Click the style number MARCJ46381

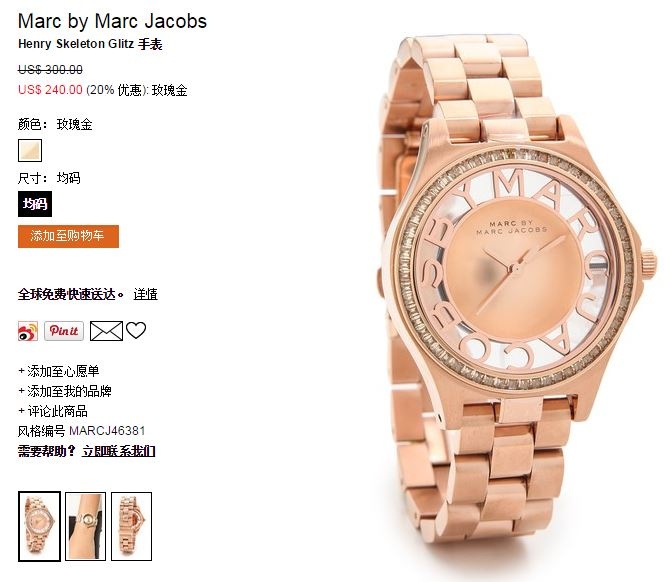pyautogui.click(x=107, y=431)
